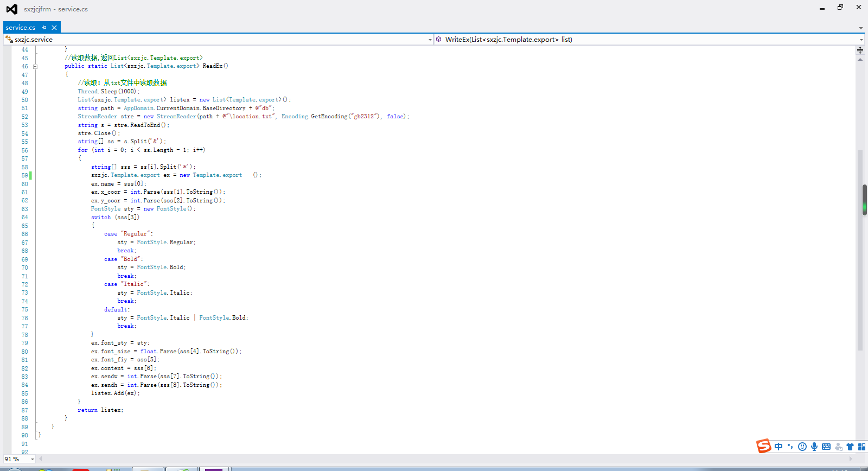This screenshot has width=868, height=471.
Task: Open the Sogou emoji panel
Action: [802, 447]
